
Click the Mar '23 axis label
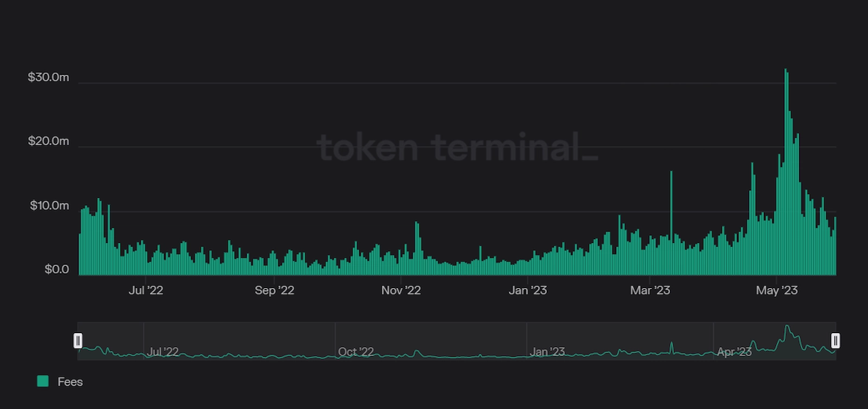650,290
